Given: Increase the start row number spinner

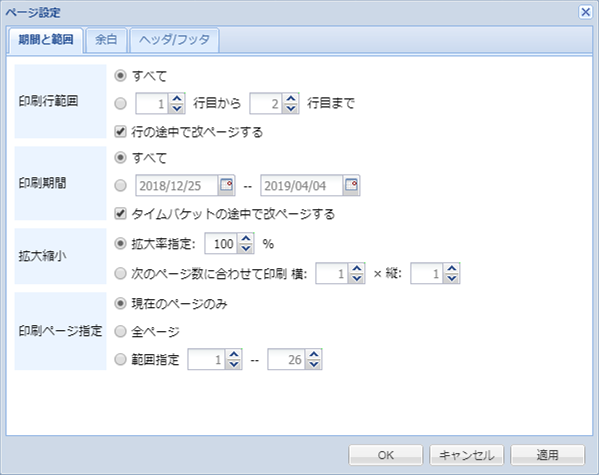Looking at the screenshot, I should click(177, 99).
